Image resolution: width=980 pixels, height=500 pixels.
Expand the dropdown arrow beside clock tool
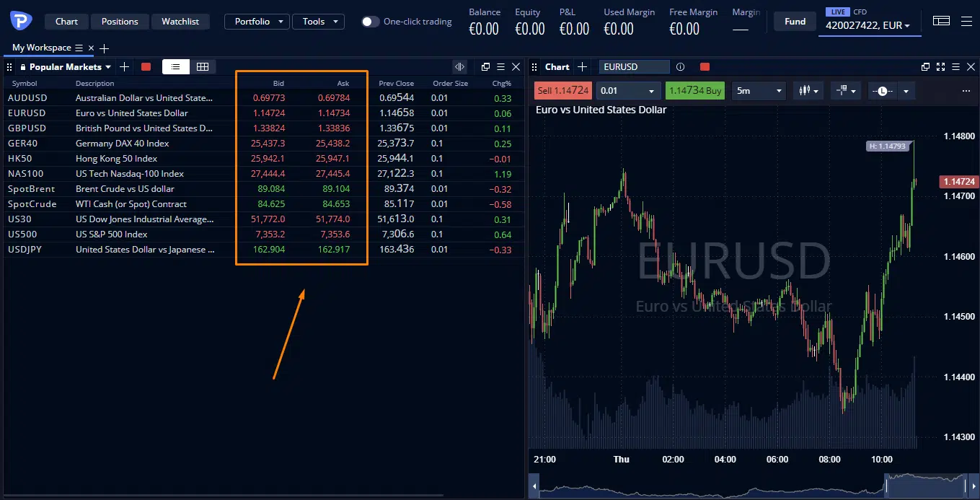905,91
